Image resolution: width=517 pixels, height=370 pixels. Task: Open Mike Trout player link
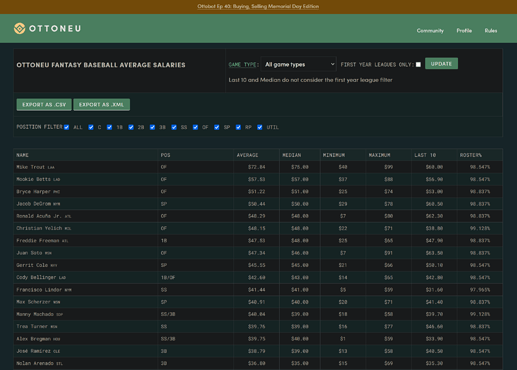pyautogui.click(x=31, y=167)
